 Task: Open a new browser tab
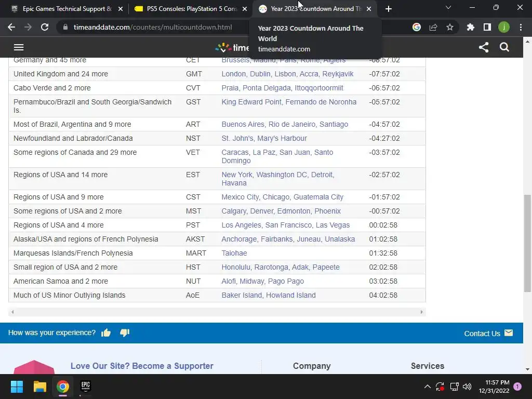(x=389, y=9)
